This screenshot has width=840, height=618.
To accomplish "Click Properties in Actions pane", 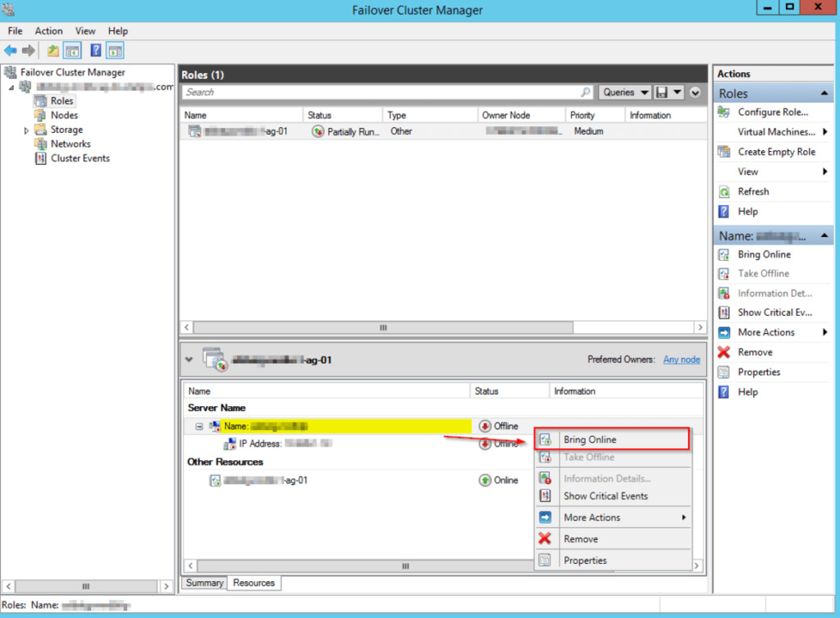I will click(x=759, y=372).
